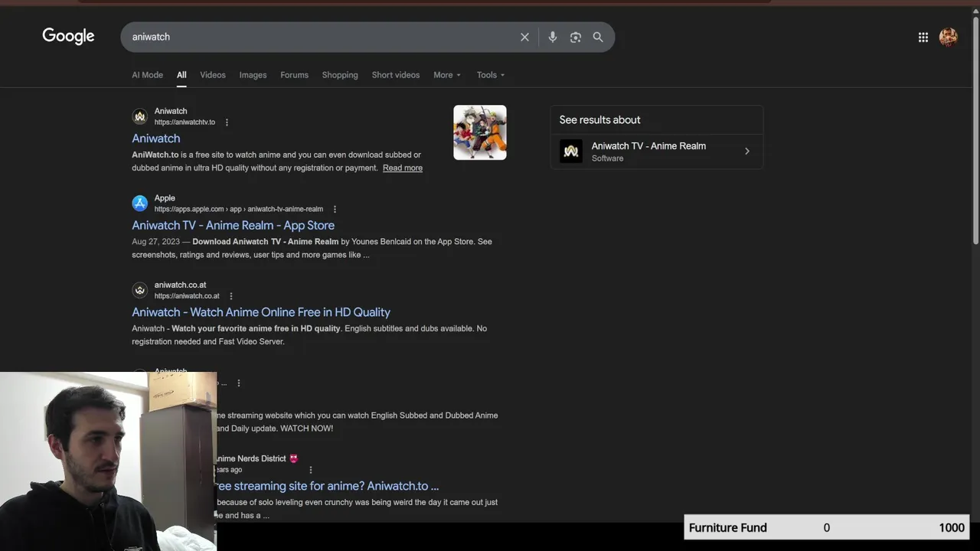Click Anime Nerds District source name
980x551 pixels.
(251, 458)
